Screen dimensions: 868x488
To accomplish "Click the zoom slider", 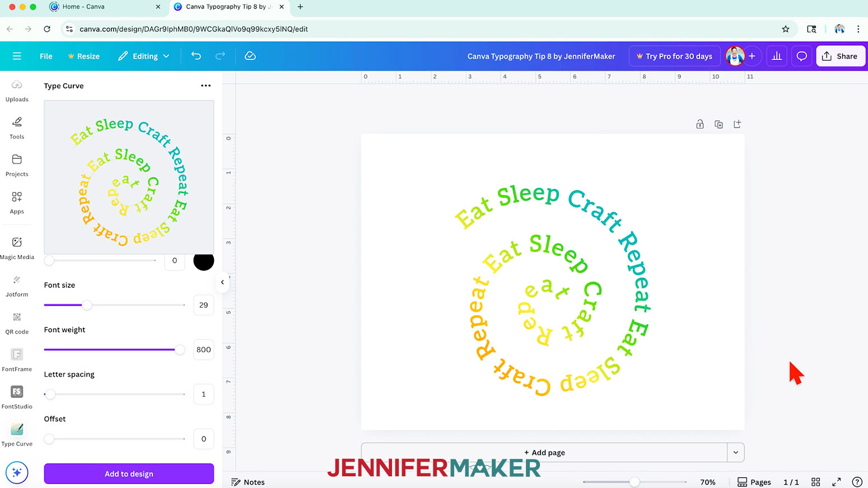I will [x=634, y=482].
